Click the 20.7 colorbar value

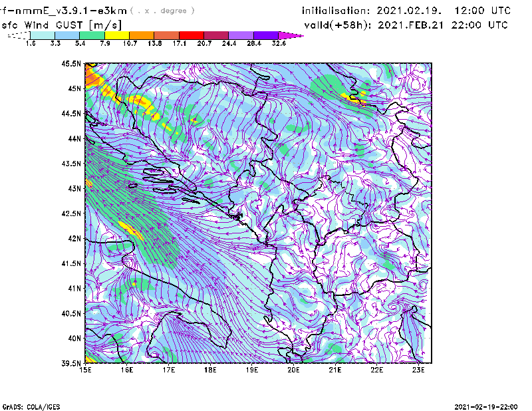(204, 43)
